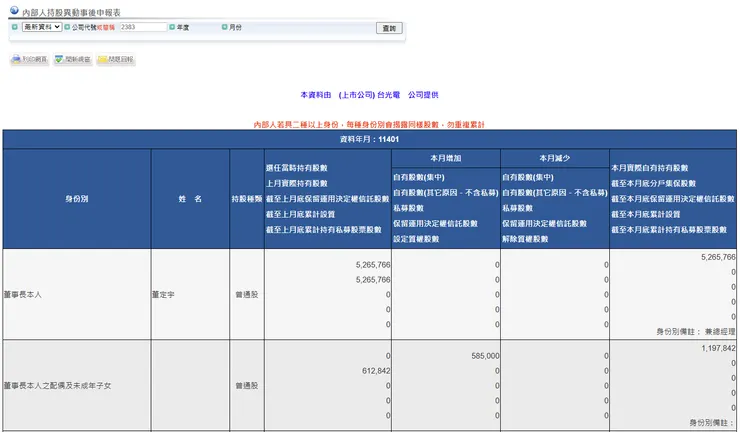
Task: Click 截至上月底累計設質 header text
Action: (300, 214)
